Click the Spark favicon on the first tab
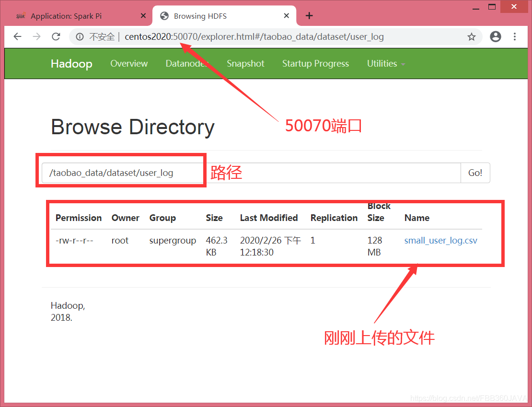The width and height of the screenshot is (532, 407). [21, 16]
